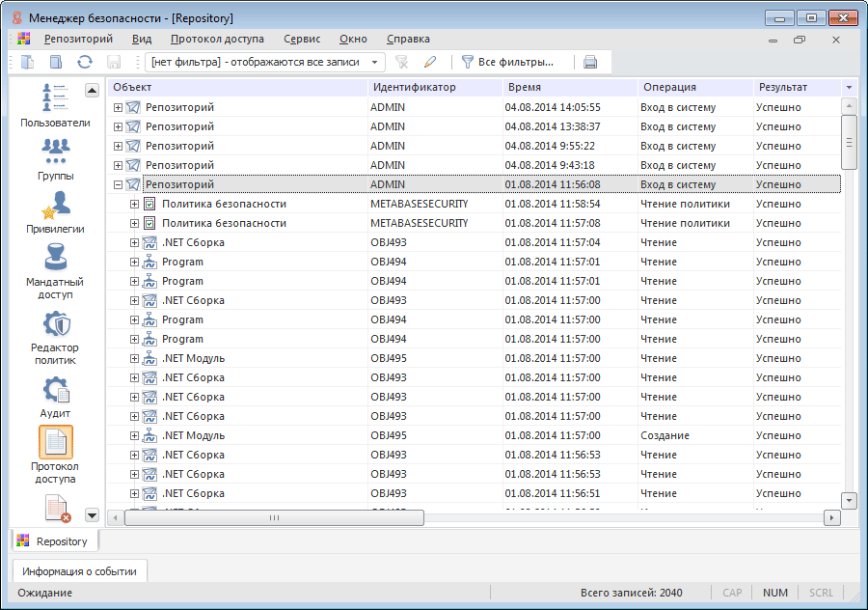The height and width of the screenshot is (610, 868).
Task: Click the second toolbar document icon
Action: 56,62
